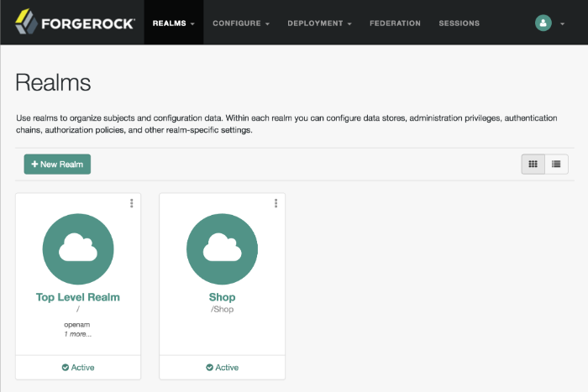Open the Realms menu
The height and width of the screenshot is (392, 588).
174,23
